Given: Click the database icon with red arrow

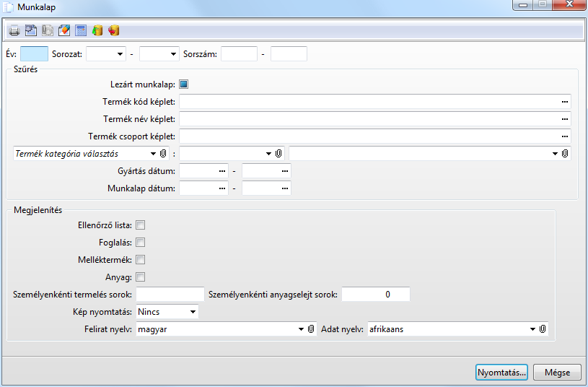Looking at the screenshot, I should 113,30.
